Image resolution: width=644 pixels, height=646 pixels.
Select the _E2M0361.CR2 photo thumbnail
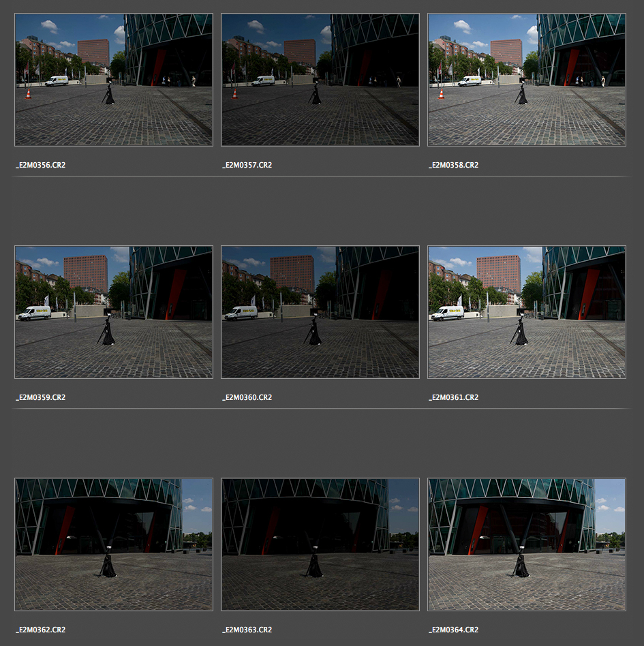[526, 312]
